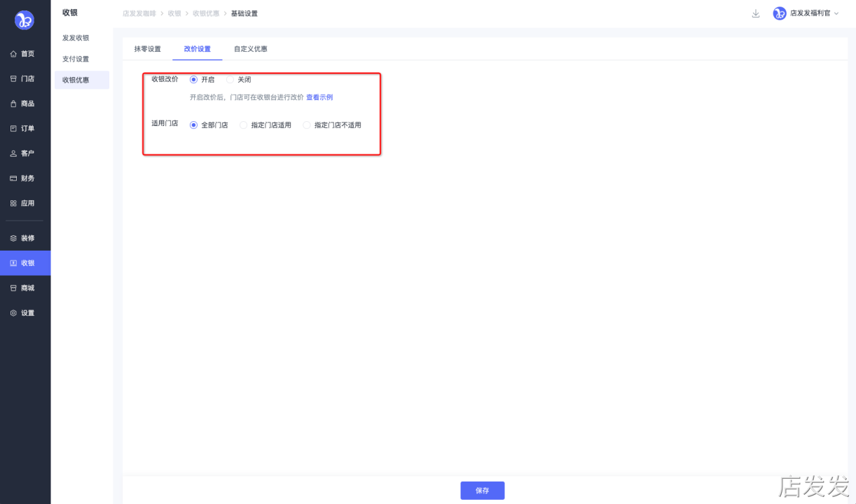Switch to 抹零设置 tab
This screenshot has width=856, height=504.
point(148,49)
